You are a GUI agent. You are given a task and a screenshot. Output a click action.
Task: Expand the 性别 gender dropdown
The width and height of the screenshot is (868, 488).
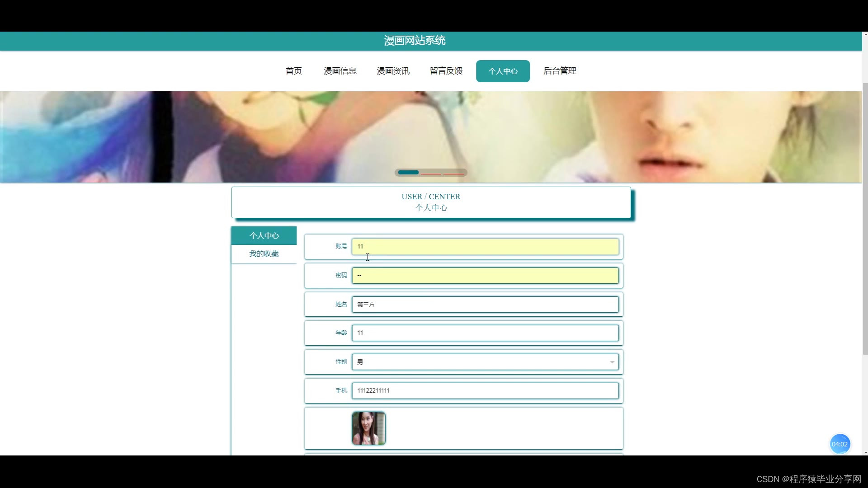tap(485, 362)
